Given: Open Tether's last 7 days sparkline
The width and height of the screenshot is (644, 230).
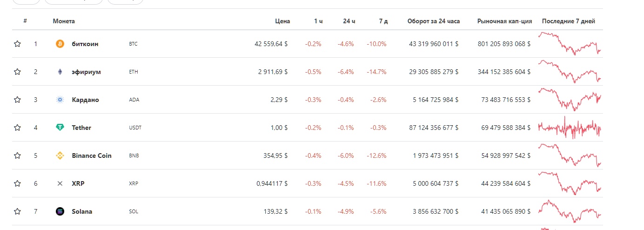Looking at the screenshot, I should point(570,128).
